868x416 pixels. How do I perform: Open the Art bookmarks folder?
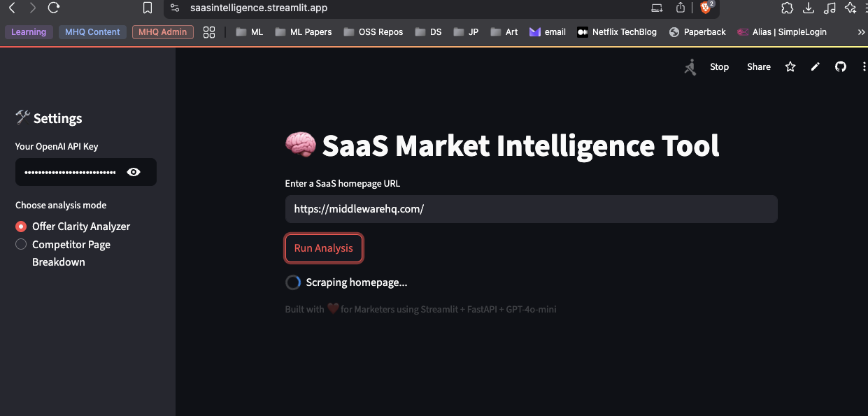click(504, 32)
